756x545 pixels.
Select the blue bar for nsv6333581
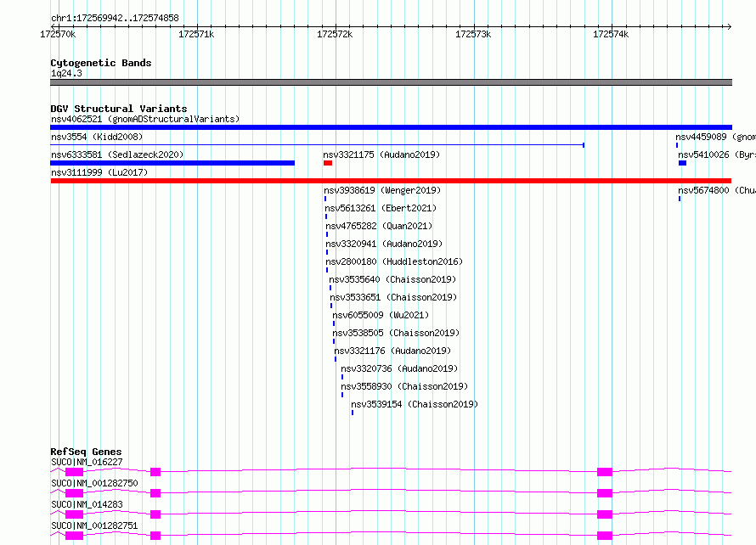tap(172, 163)
